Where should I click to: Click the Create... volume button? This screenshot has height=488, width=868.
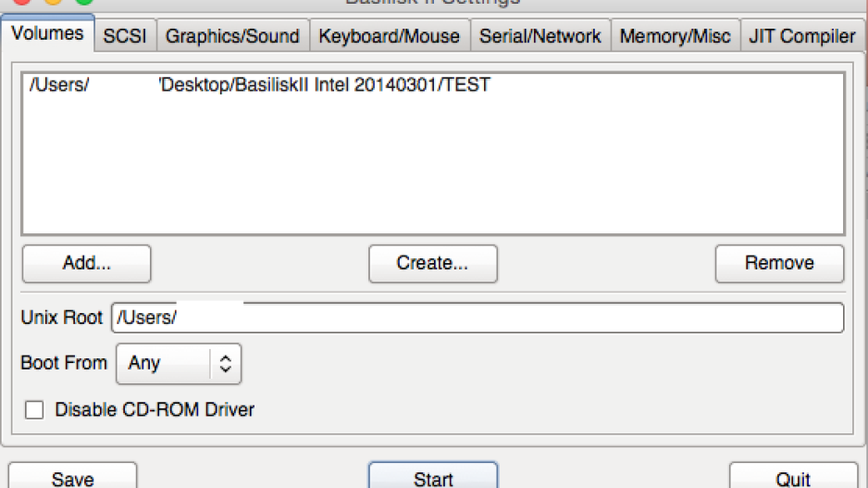pos(433,264)
